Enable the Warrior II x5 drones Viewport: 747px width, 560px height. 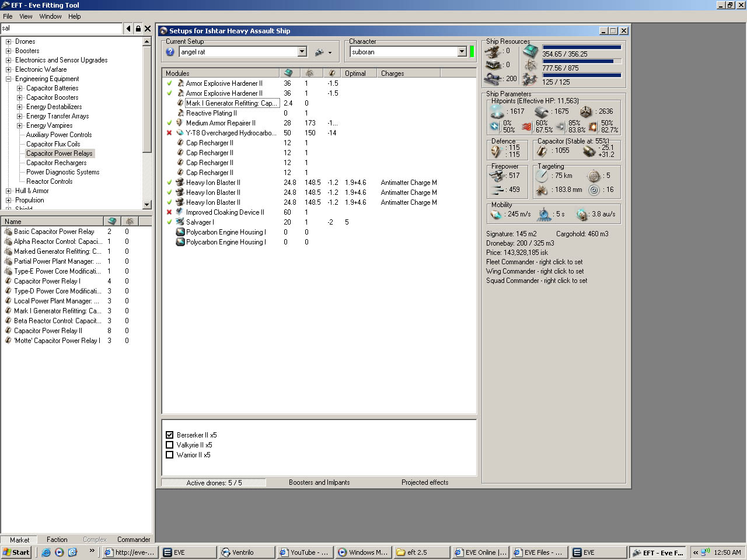(x=170, y=455)
